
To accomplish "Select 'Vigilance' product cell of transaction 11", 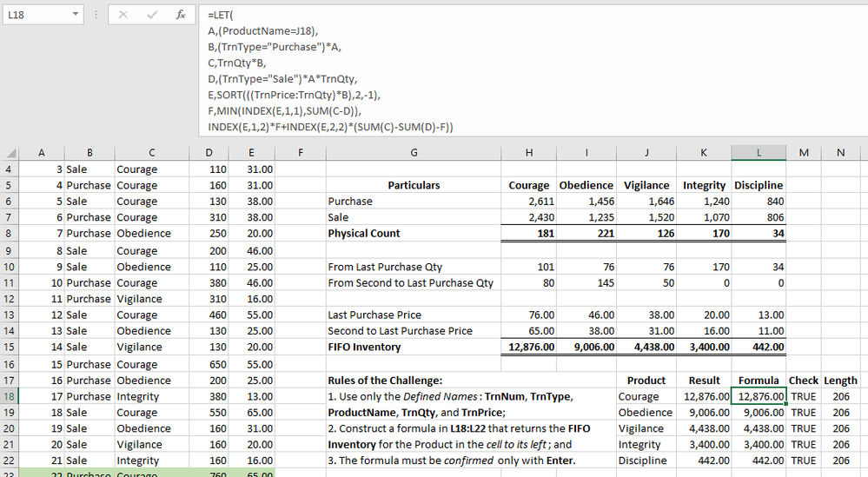I will [x=152, y=299].
